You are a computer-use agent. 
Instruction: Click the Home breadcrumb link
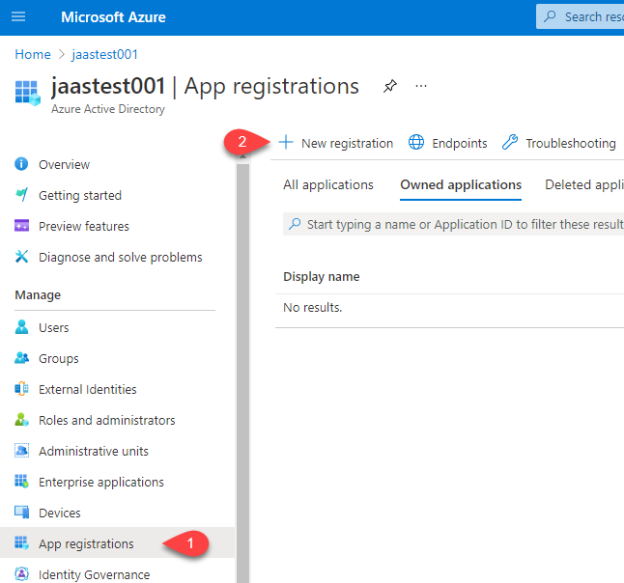tap(33, 54)
